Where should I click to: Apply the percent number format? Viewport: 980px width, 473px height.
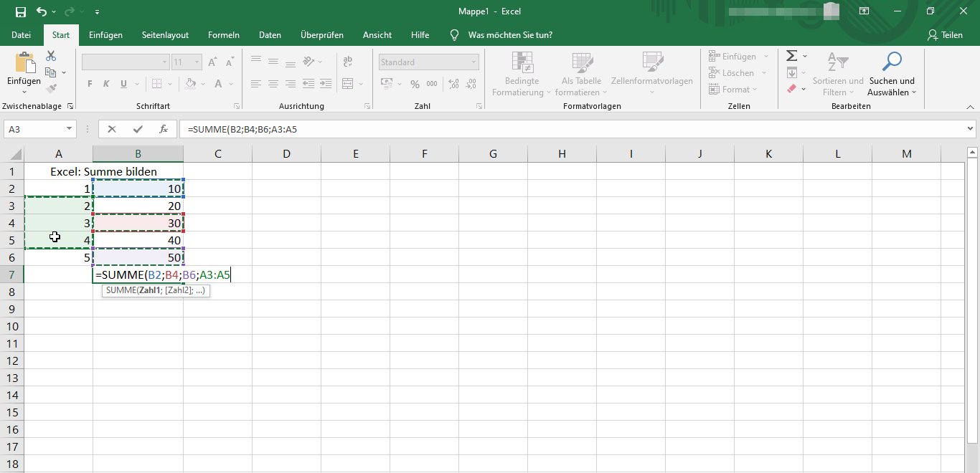[415, 84]
